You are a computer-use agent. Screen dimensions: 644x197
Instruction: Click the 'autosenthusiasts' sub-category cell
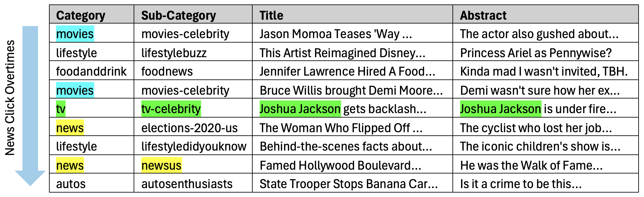point(187,184)
